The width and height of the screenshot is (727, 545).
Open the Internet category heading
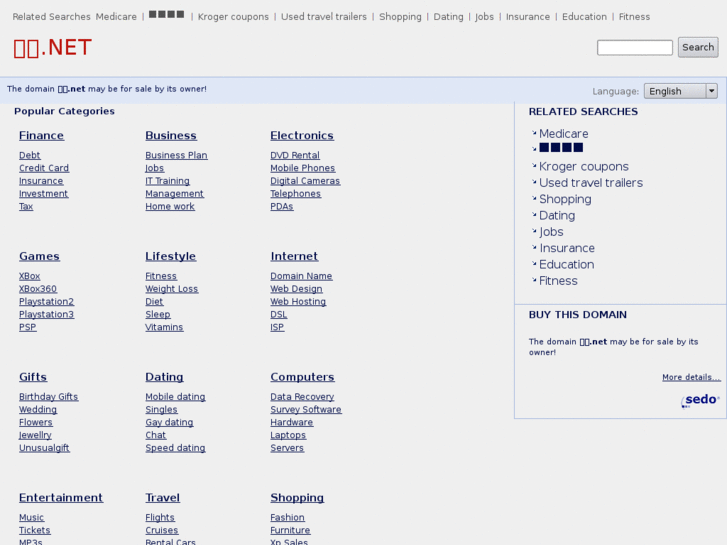(294, 256)
